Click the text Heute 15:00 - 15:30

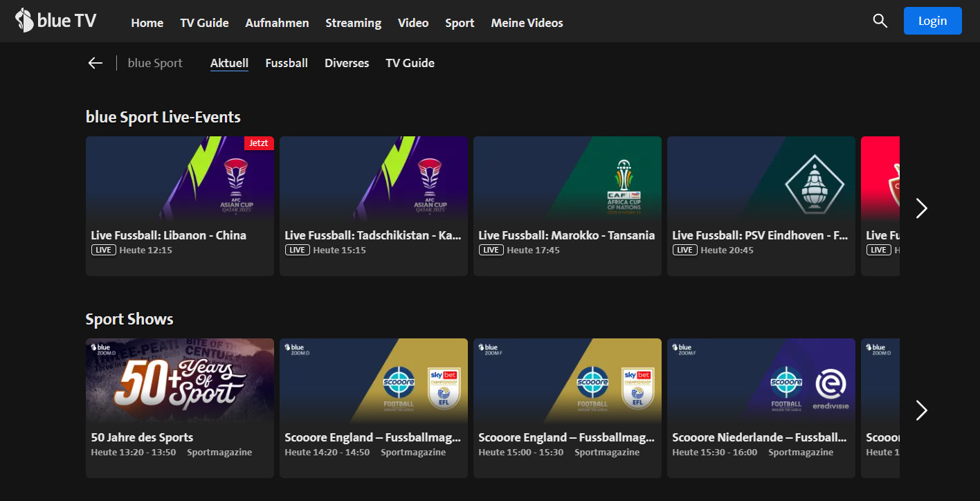[x=521, y=452]
